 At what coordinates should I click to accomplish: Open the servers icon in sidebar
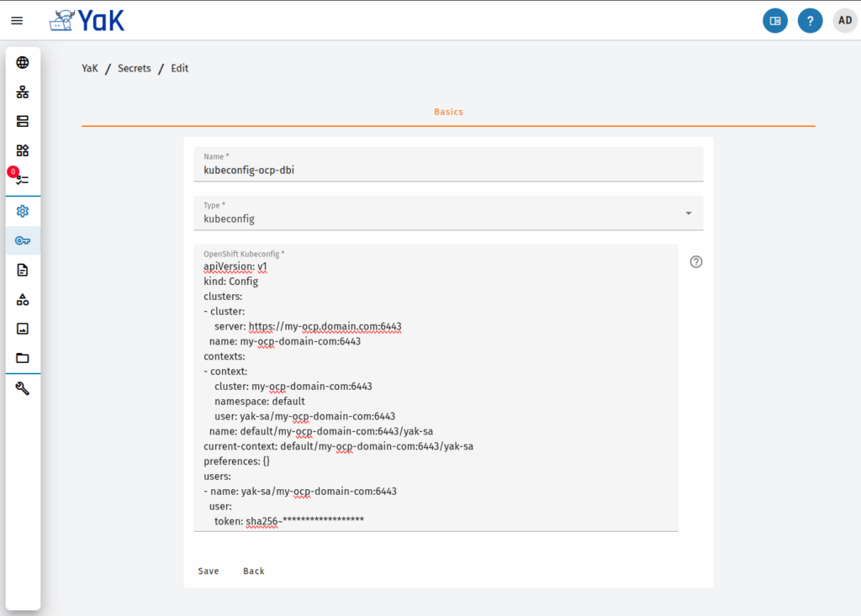pyautogui.click(x=23, y=121)
